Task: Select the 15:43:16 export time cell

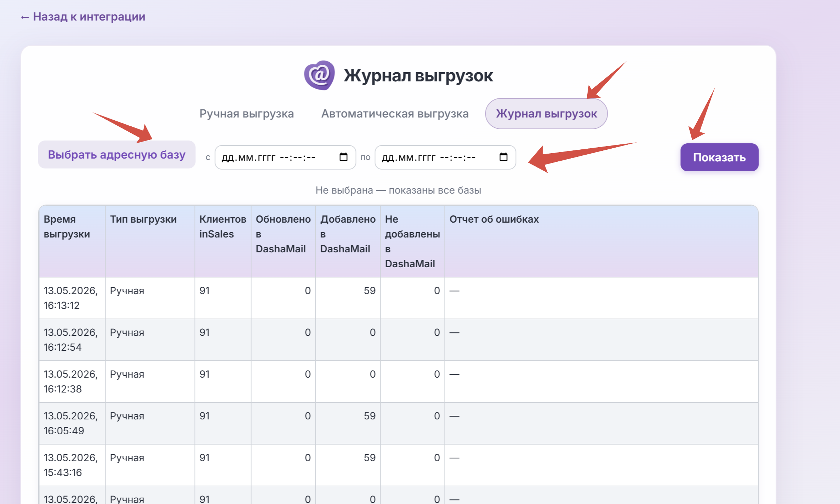Action: click(x=72, y=465)
